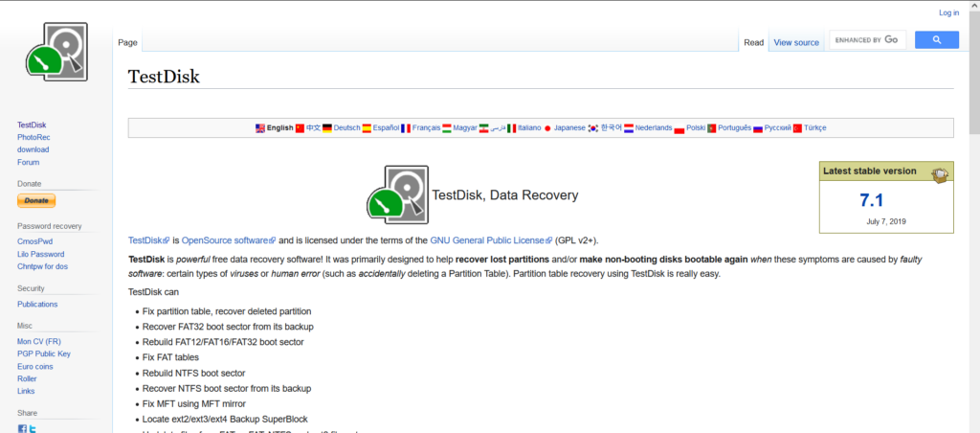980x433 pixels.
Task: Click the Russian flag icon
Action: pos(758,128)
